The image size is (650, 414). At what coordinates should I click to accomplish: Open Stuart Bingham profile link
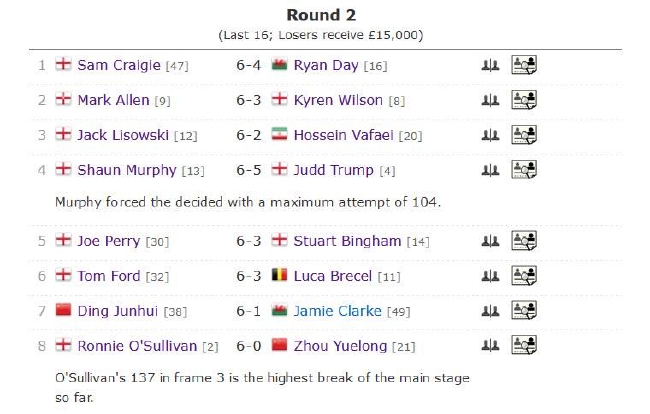[x=347, y=241]
